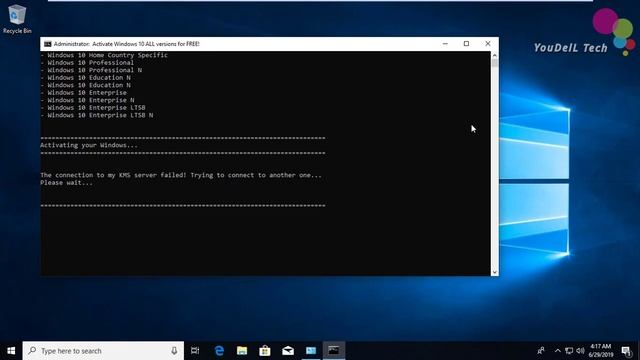Click in the 'Type here to search' box
The height and width of the screenshot is (360, 640).
(x=103, y=351)
